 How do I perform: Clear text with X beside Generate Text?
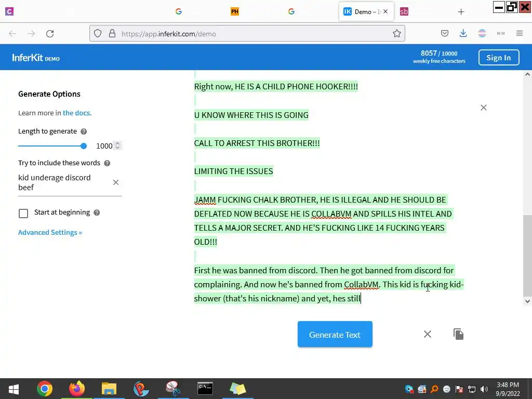[428, 334]
